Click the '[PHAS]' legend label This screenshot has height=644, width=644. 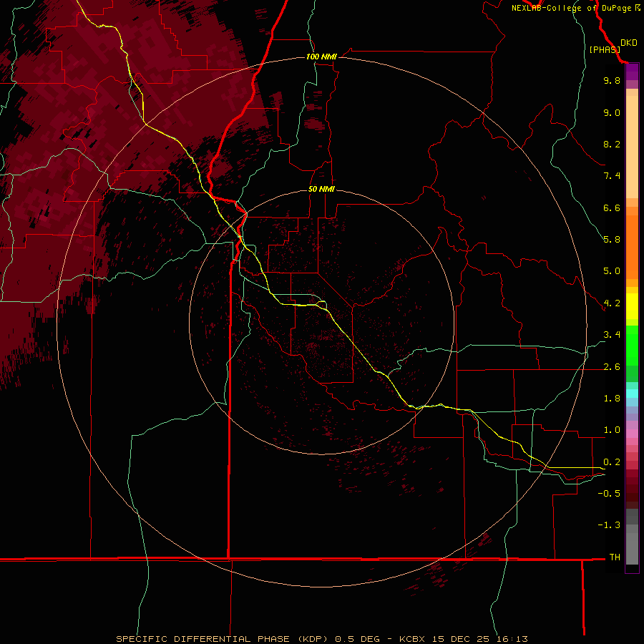605,49
